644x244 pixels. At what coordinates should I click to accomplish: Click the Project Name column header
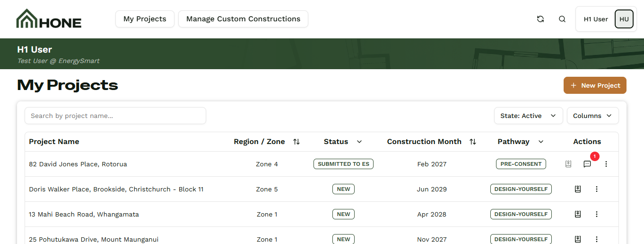click(54, 142)
